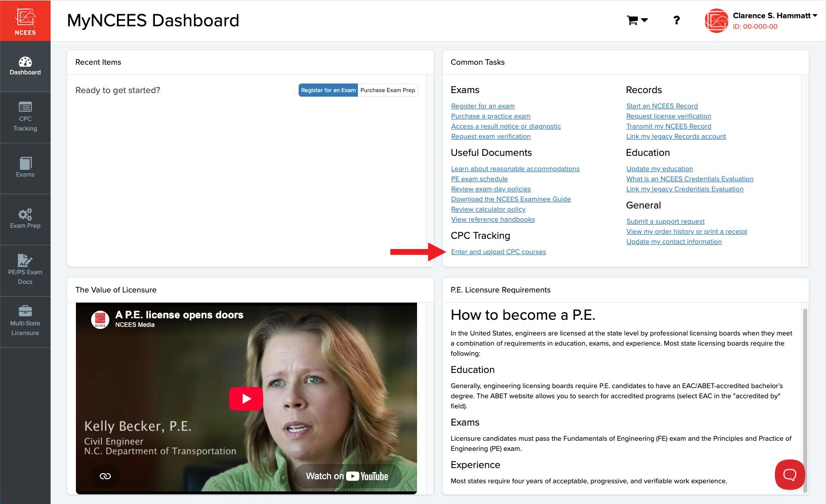Open View my order history or print a receipt
Viewport: 826px width, 504px height.
(x=687, y=232)
